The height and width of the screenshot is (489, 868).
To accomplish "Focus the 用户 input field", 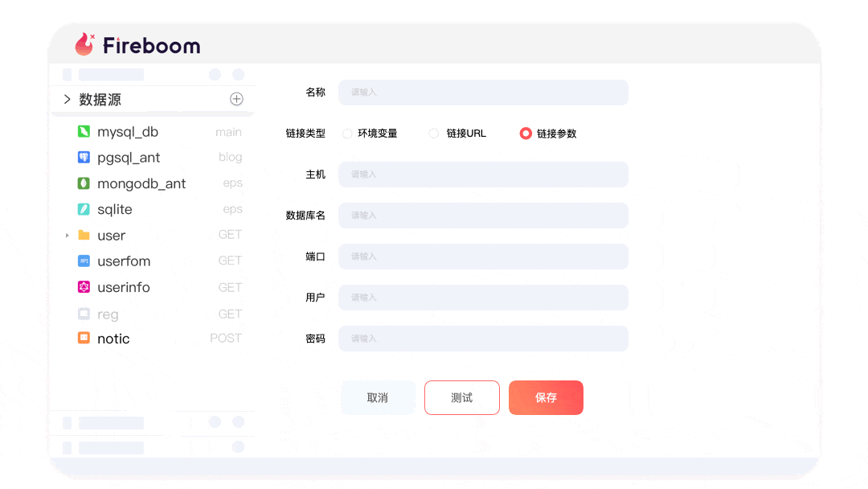I will [x=483, y=298].
